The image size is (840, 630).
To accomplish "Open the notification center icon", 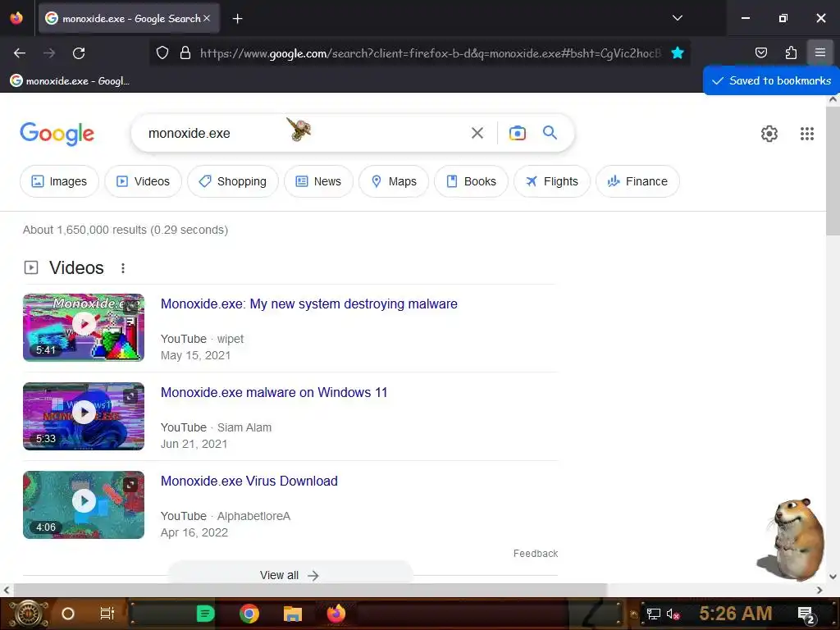I will (806, 614).
